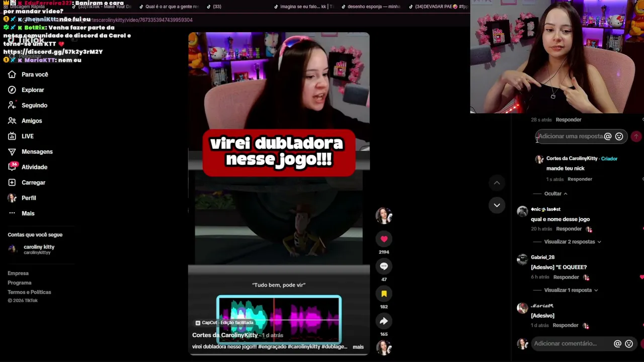Screen dimensions: 644x362
Task: Reply to the comment posted 28 s atrás
Action: pos(569,120)
